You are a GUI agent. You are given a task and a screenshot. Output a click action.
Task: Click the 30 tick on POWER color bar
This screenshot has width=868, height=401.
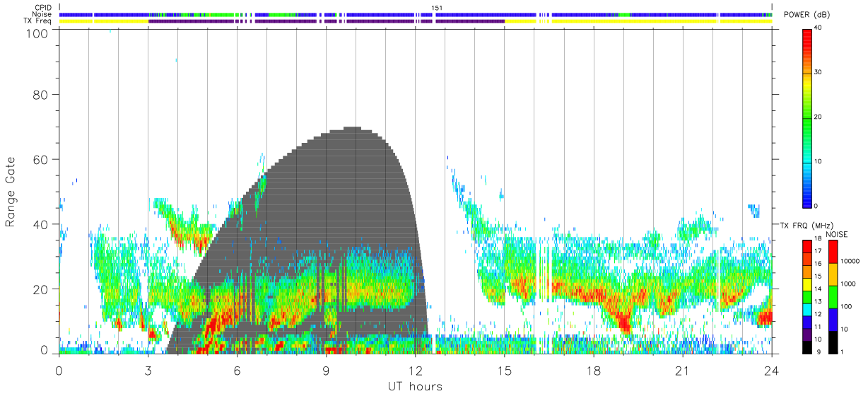[x=819, y=73]
